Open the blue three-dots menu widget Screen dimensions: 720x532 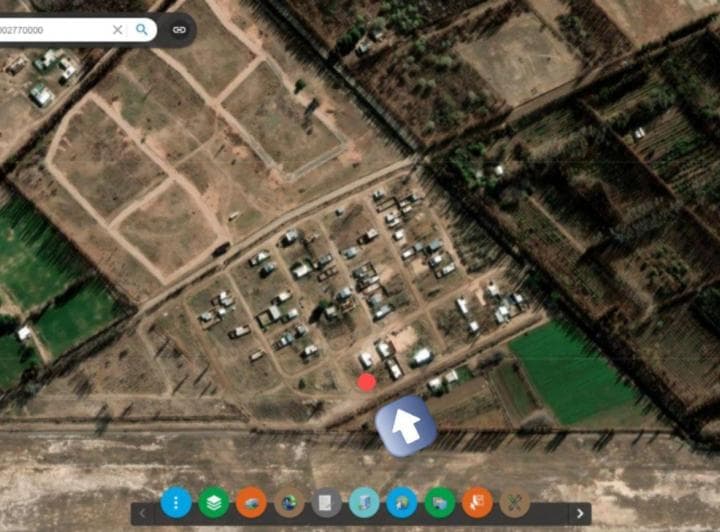point(176,503)
